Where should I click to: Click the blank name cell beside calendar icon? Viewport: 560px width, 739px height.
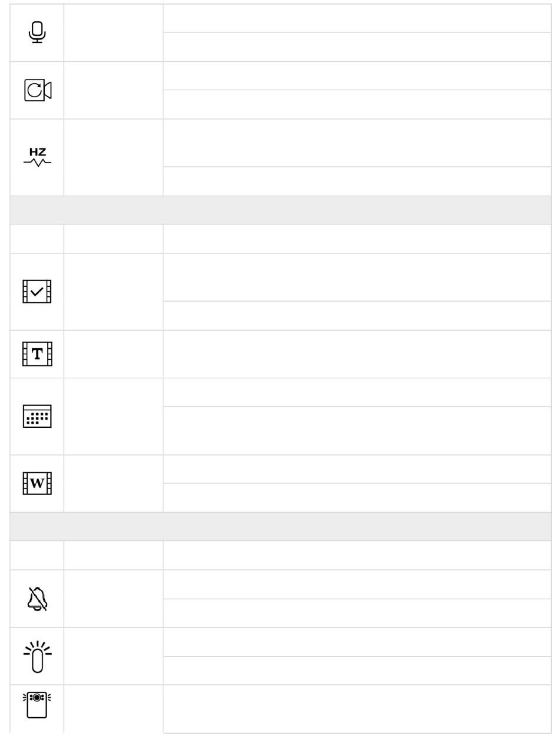113,416
